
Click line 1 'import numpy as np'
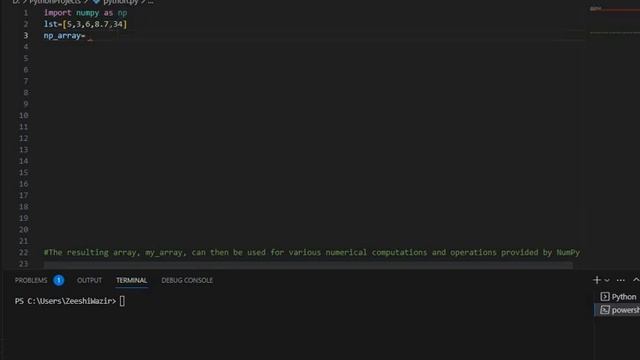[85, 13]
